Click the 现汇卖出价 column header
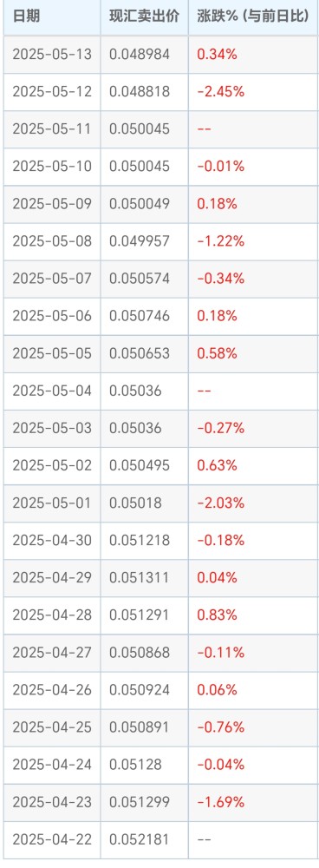319x868 pixels. click(x=144, y=16)
